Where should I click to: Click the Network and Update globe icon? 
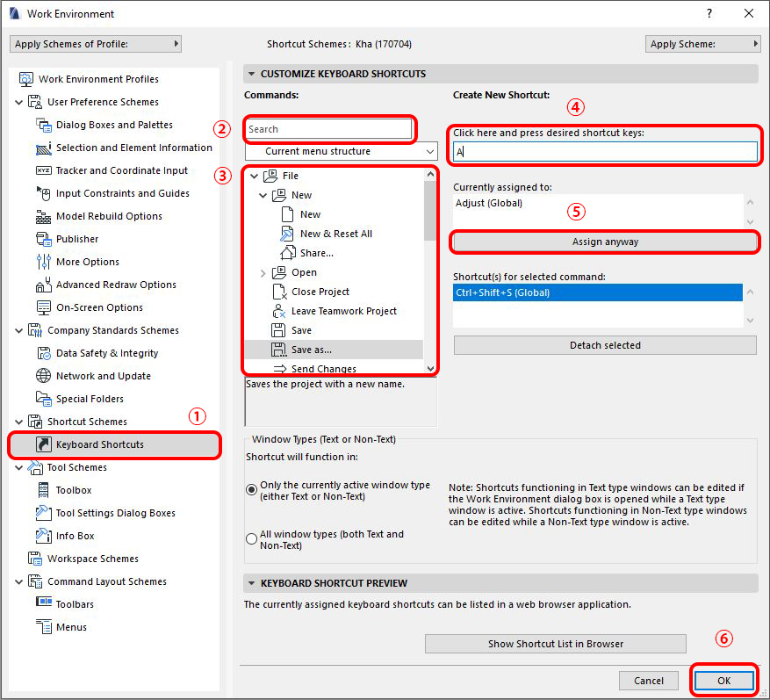click(x=44, y=376)
